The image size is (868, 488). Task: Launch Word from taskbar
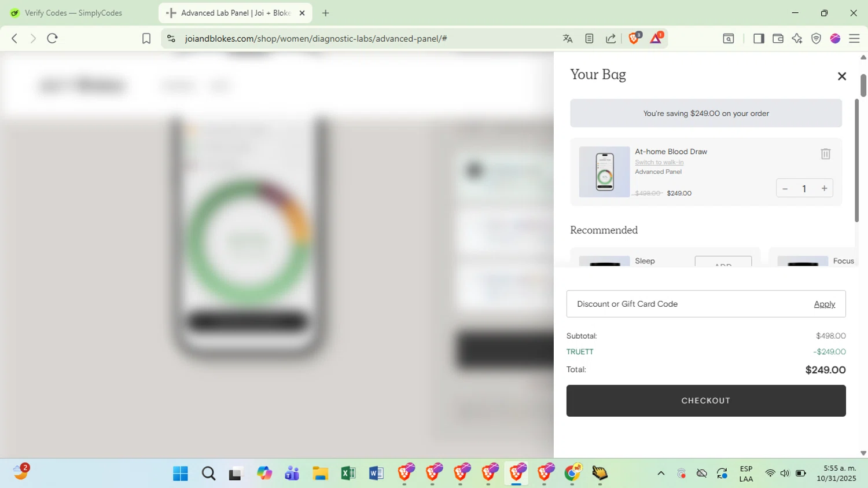(x=376, y=474)
